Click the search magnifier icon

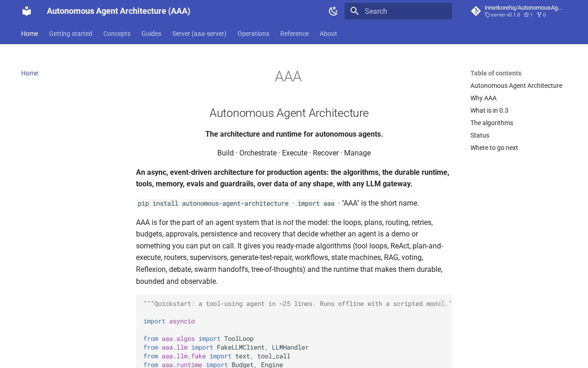point(354,11)
